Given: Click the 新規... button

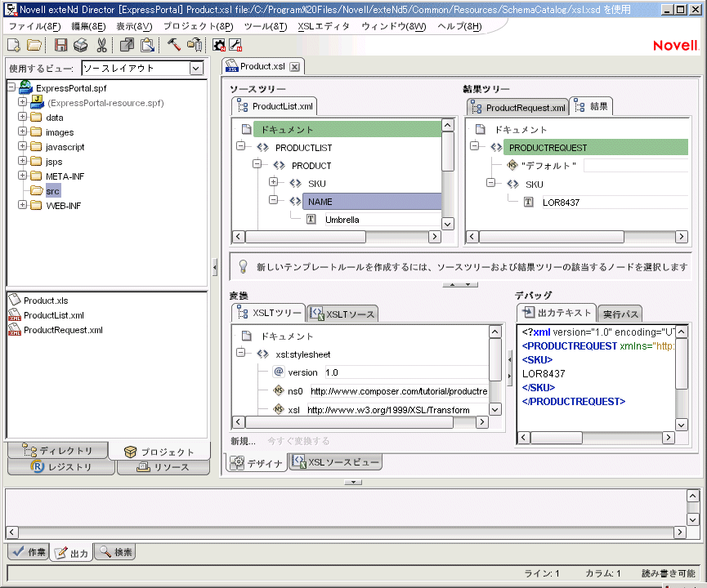Looking at the screenshot, I should 243,441.
